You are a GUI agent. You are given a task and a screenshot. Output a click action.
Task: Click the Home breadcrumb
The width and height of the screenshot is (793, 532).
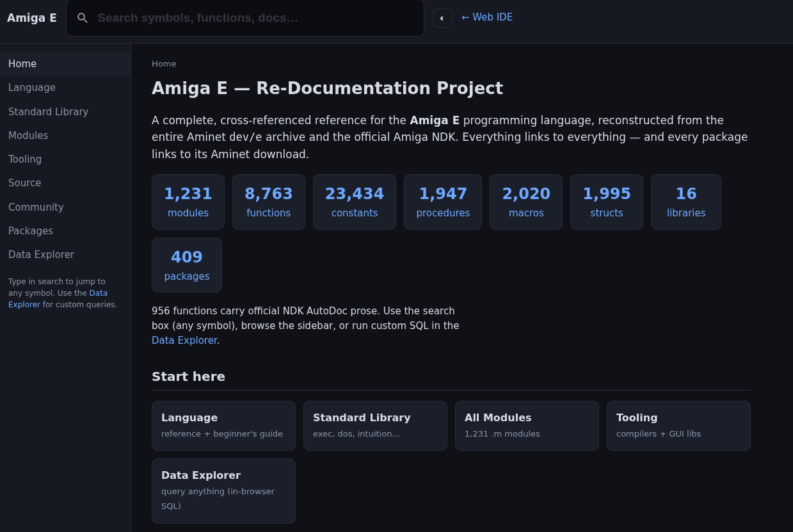click(x=164, y=64)
